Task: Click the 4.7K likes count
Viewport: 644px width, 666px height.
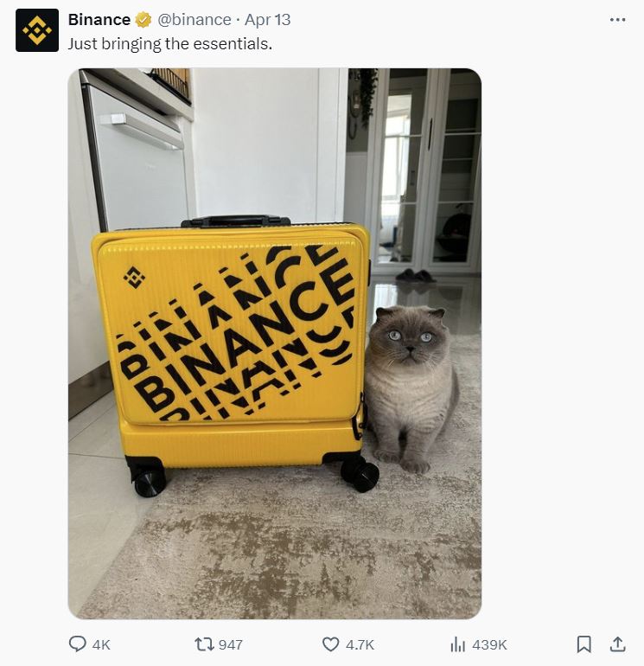Action: 360,644
